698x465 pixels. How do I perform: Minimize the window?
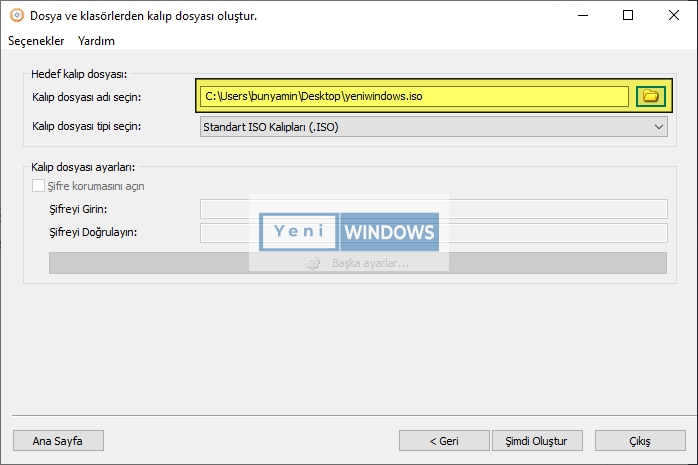pyautogui.click(x=583, y=16)
